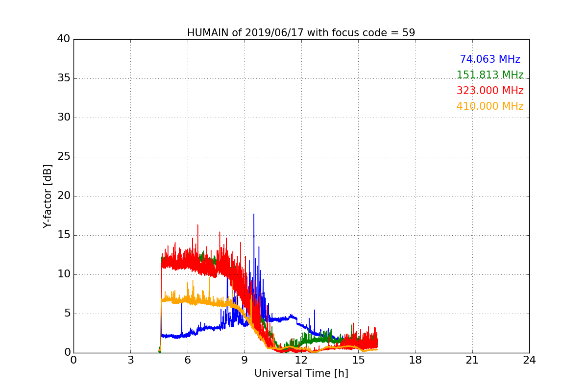This screenshot has width=588, height=392.
Task: Click the x-axis tick label 21
Action: 472,360
